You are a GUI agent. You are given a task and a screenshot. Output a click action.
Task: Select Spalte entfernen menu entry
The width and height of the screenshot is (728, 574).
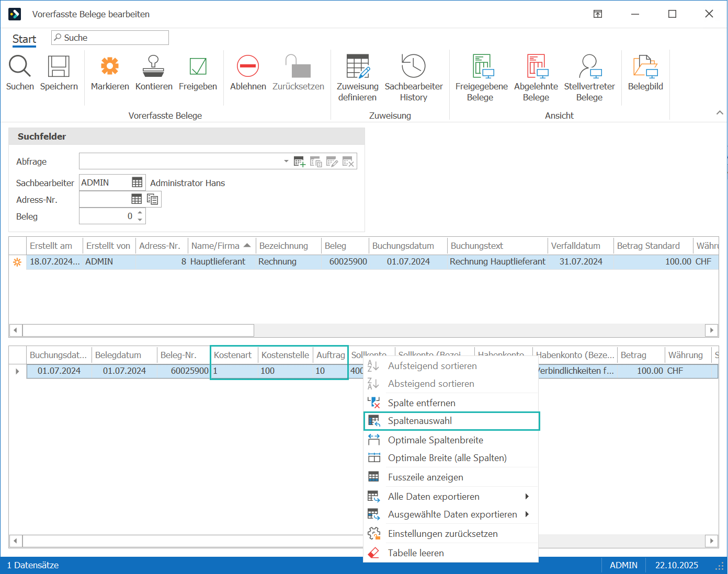tap(451, 403)
